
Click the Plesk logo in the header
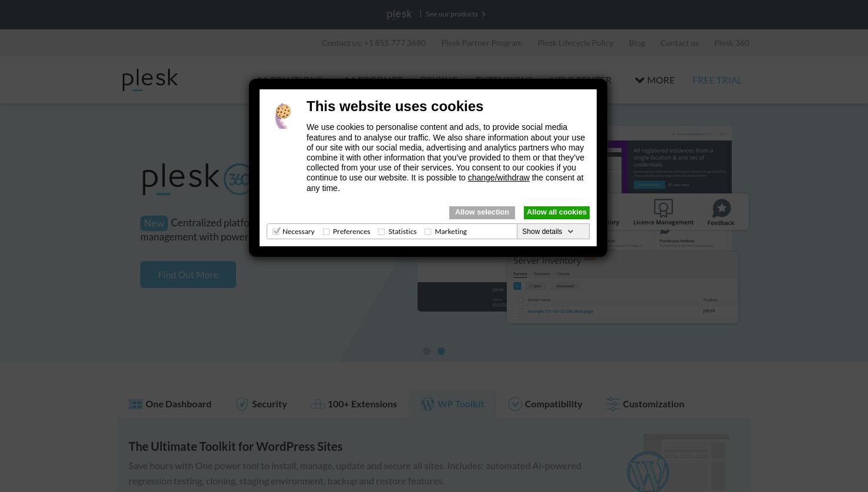(x=150, y=79)
